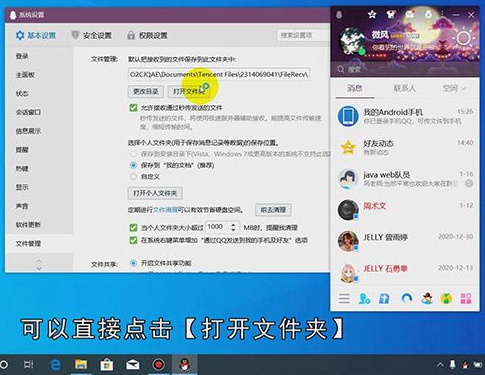Viewport: 485px width, 375px height.
Task: Click the sidebar scroll-up chevron below 文件管理
Action: (39, 261)
